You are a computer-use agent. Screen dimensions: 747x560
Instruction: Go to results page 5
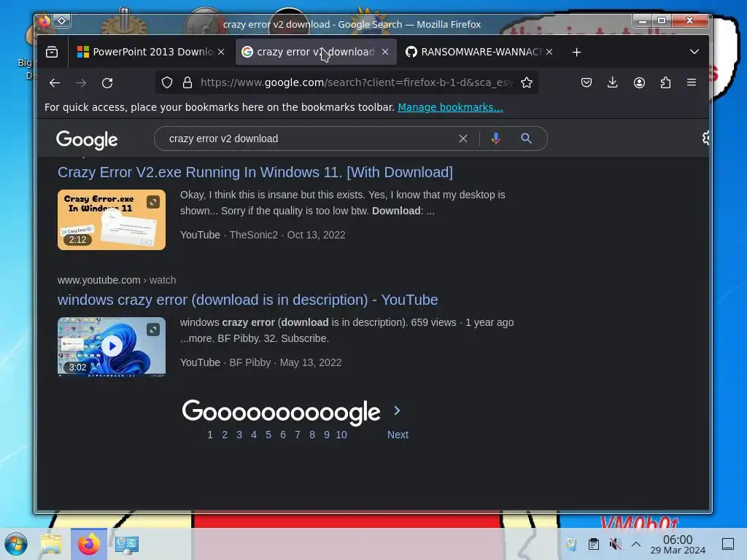click(268, 435)
